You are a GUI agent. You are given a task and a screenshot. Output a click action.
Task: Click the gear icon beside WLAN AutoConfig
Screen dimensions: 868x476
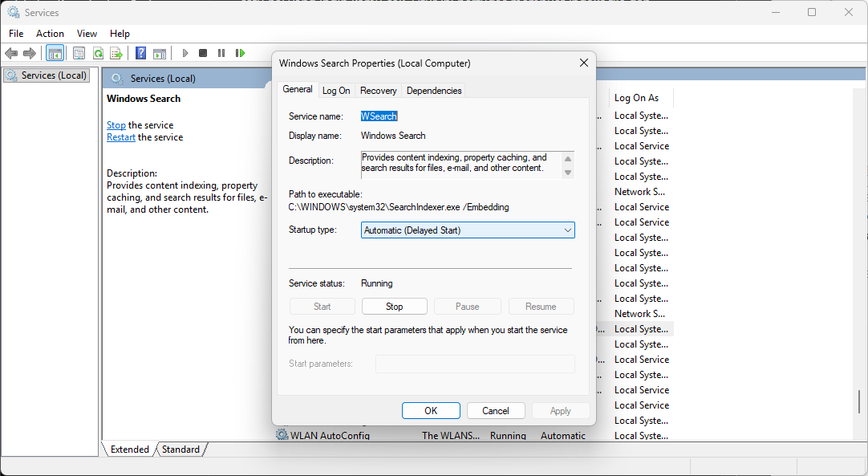coord(282,435)
